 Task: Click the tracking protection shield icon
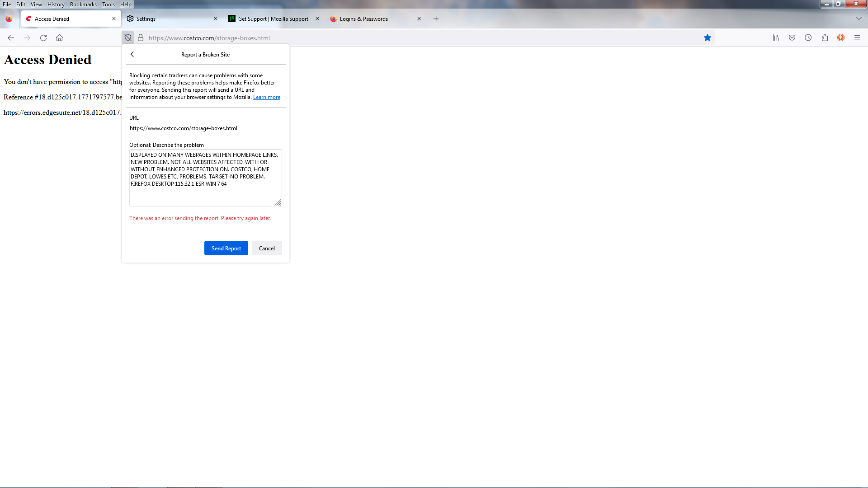coord(128,38)
